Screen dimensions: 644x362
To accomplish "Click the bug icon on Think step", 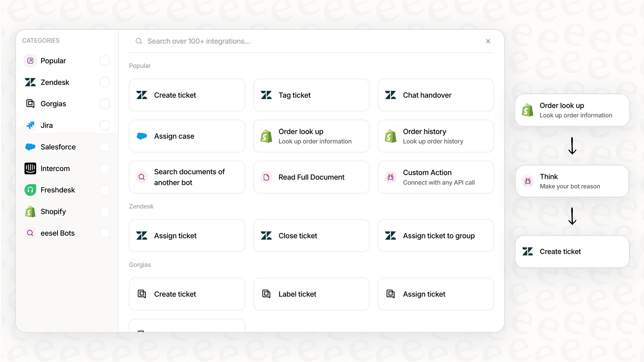I will point(528,181).
